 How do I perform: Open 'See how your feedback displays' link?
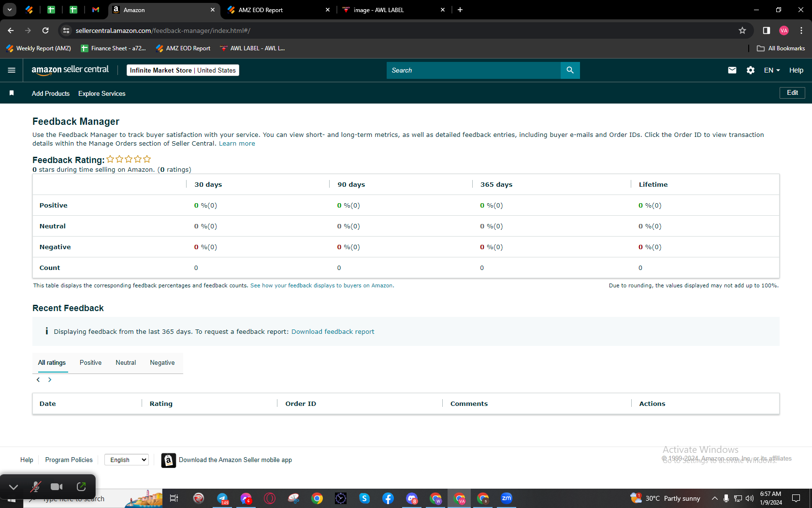click(321, 285)
